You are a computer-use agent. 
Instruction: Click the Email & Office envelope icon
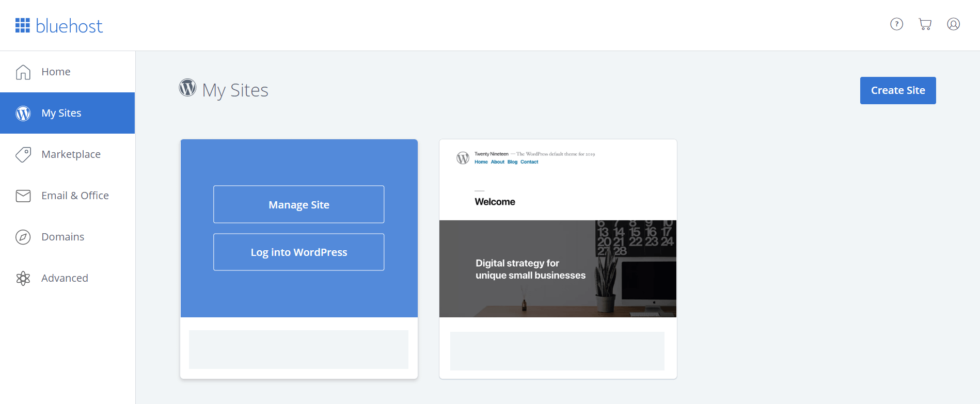(x=23, y=196)
